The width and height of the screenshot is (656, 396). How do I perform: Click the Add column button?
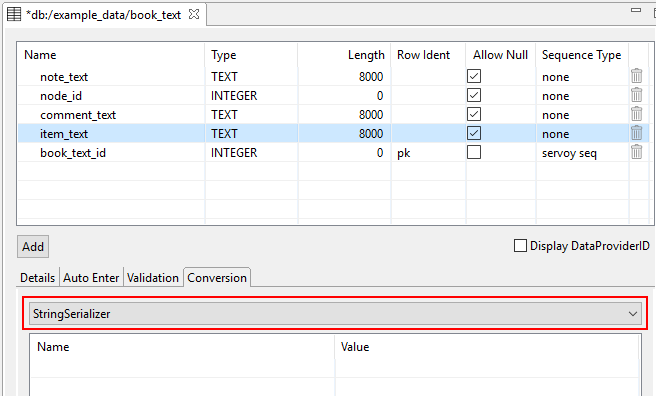click(33, 246)
